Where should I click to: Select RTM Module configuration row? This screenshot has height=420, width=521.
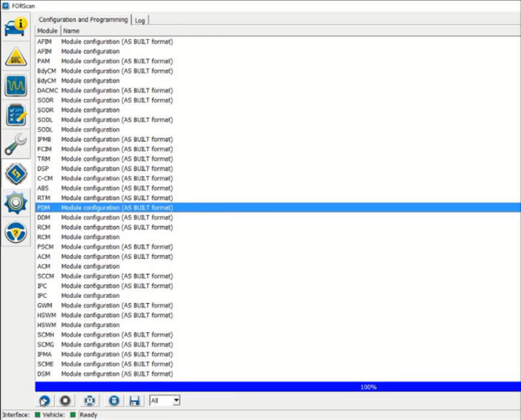tap(278, 198)
